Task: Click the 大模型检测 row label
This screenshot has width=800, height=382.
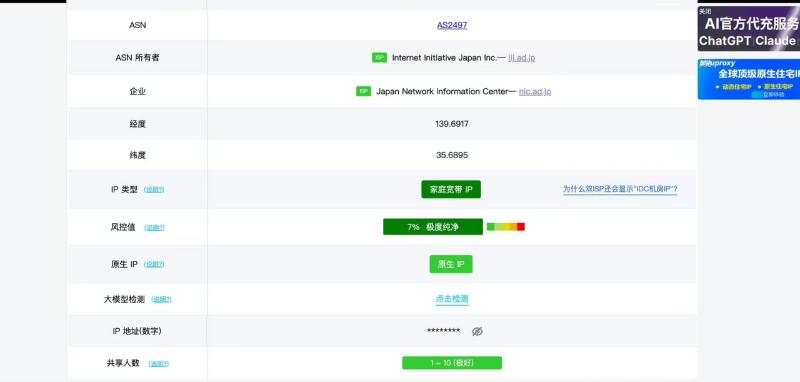Action: click(124, 299)
